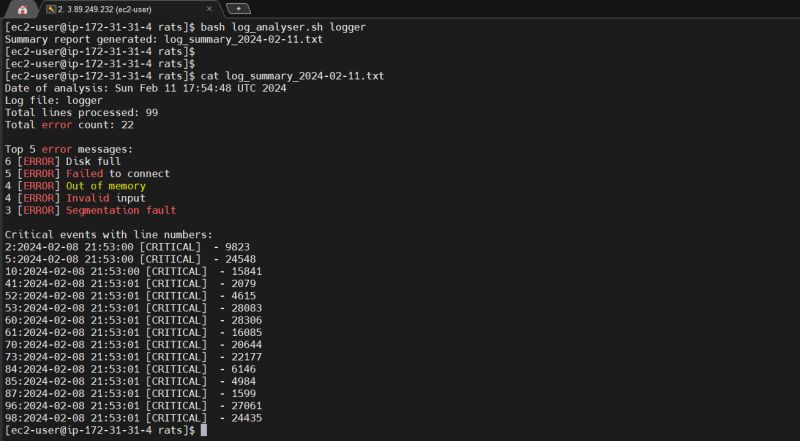Select the 3.89.249.232 (ec2-user) session tab
This screenshot has width=800, height=441.
[x=129, y=9]
